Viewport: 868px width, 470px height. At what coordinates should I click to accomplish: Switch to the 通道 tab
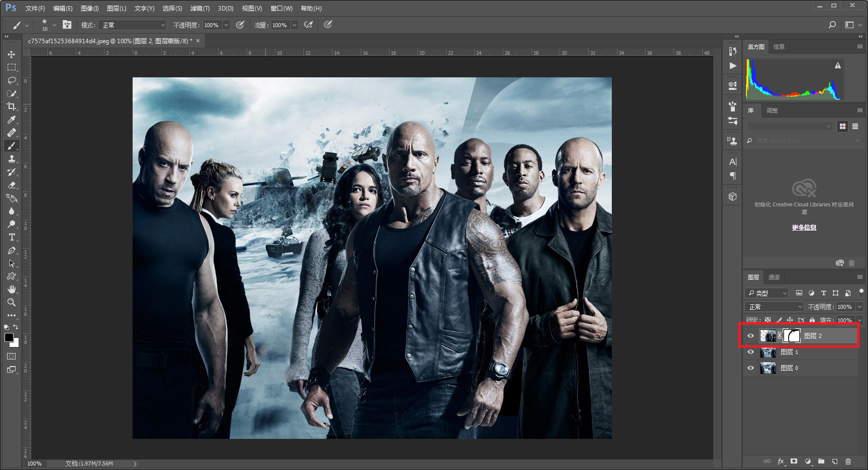coord(774,277)
